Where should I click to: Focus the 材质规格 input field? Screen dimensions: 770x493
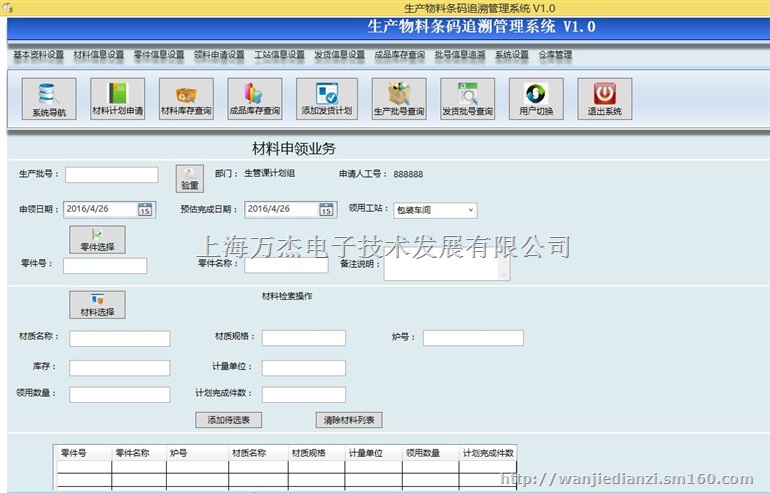point(303,338)
